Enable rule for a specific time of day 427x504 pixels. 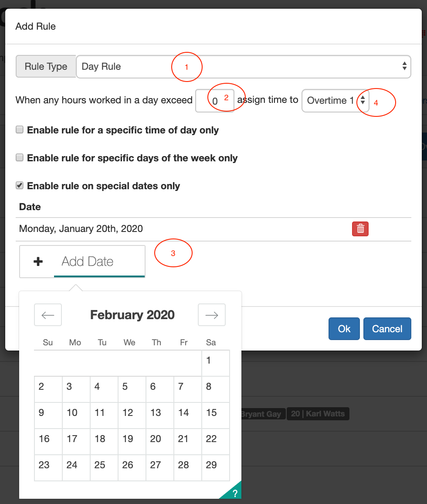pyautogui.click(x=20, y=129)
